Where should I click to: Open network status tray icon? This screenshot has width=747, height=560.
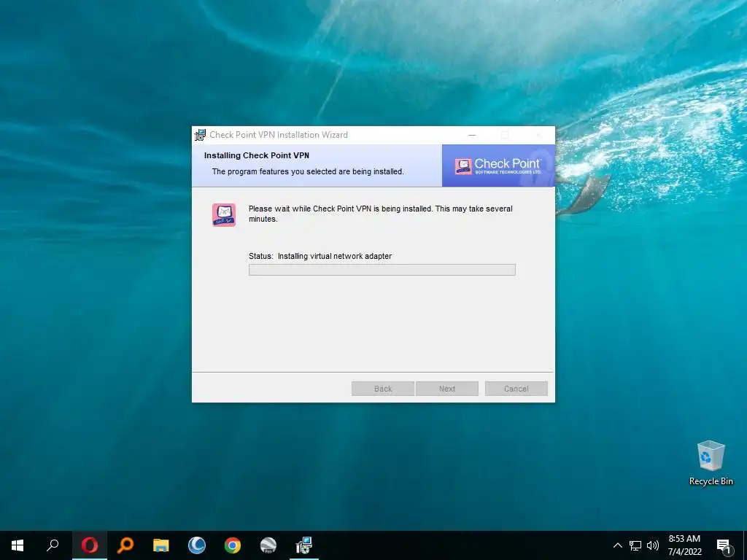(x=635, y=545)
